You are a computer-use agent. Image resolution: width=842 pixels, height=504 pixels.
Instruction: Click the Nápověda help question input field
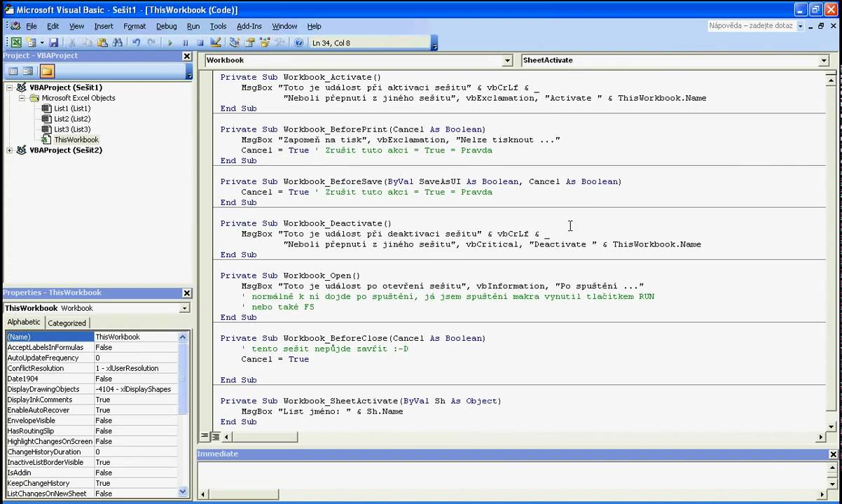point(752,26)
